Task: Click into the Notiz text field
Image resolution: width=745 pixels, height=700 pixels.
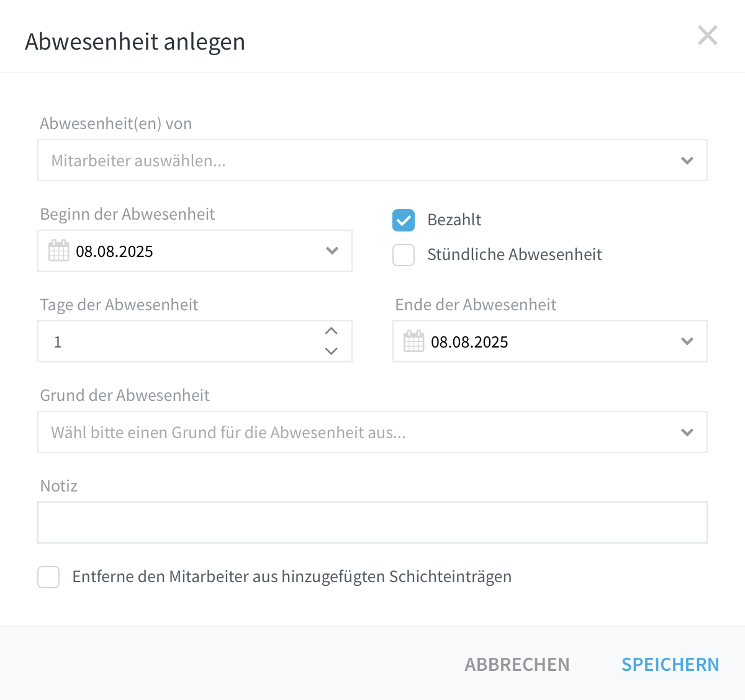Action: tap(372, 523)
